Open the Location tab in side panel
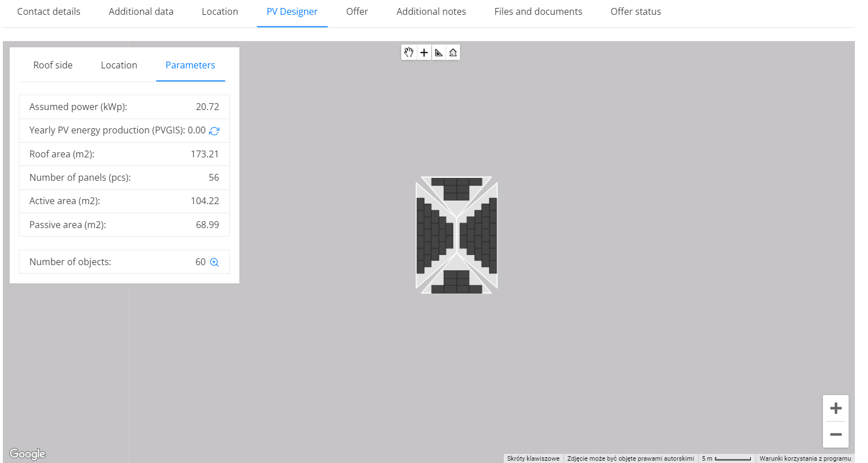868x463 pixels. click(x=119, y=65)
